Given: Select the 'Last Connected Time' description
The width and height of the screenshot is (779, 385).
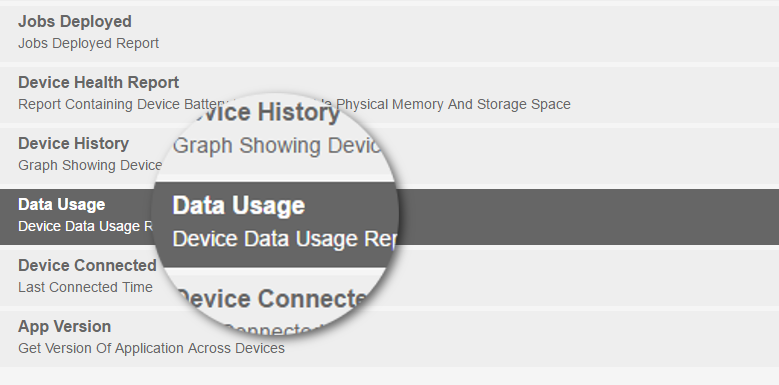Looking at the screenshot, I should (85, 287).
